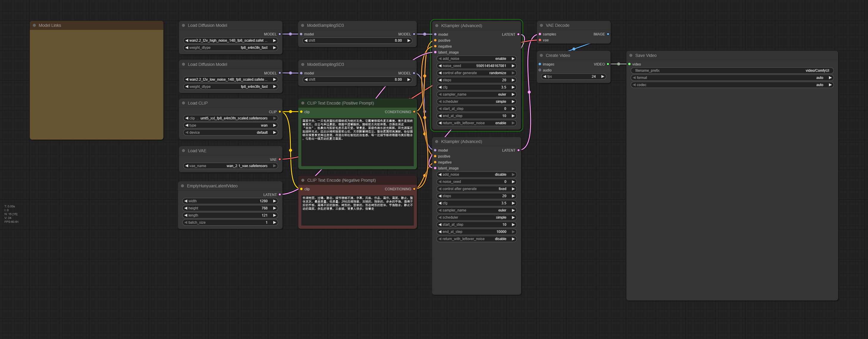868x339 pixels.
Task: Click the LATENT output port on EmptyHunyuanLatentVideo
Action: click(x=280, y=195)
